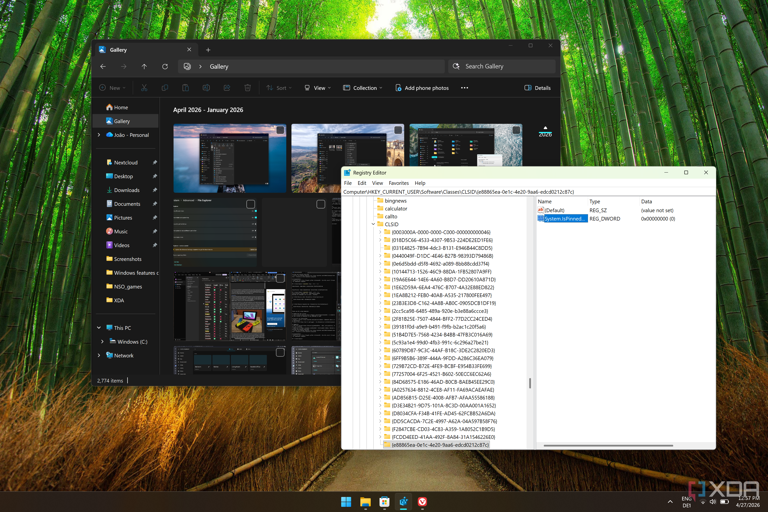Tick checkbox on first ocean wallpaper thumbnail

[x=280, y=130]
